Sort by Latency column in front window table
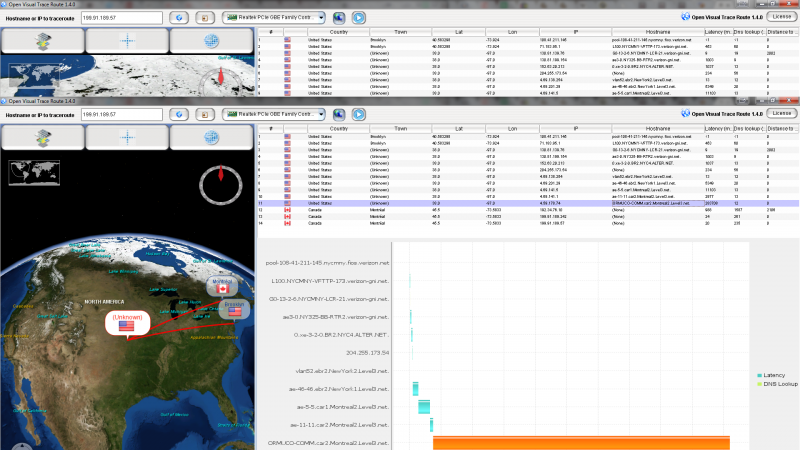Screen dimensions: 800x450 tap(718, 129)
